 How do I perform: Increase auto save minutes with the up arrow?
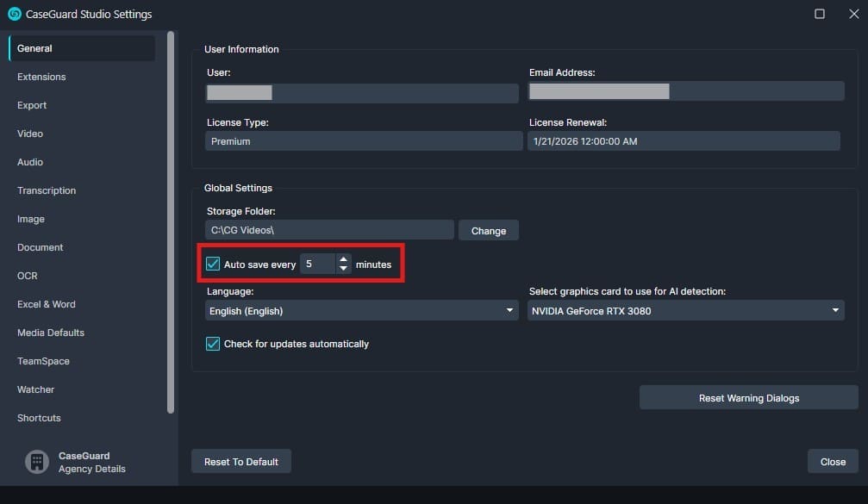click(x=343, y=258)
